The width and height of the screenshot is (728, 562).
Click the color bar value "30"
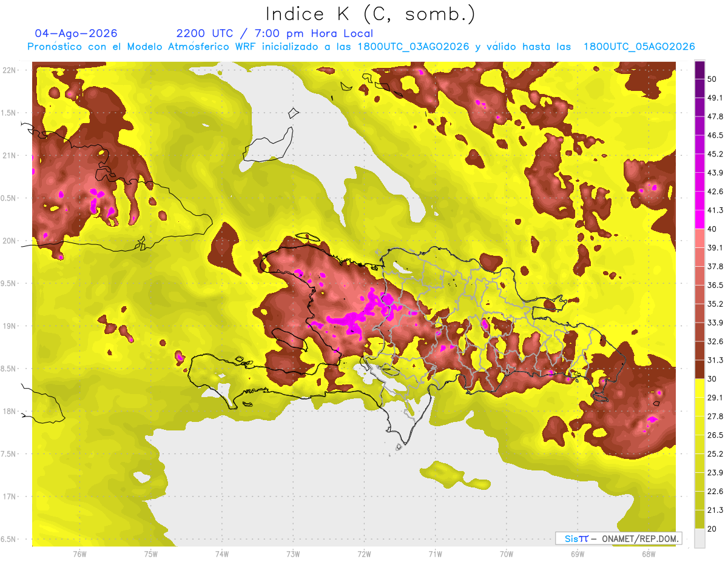[x=712, y=379]
